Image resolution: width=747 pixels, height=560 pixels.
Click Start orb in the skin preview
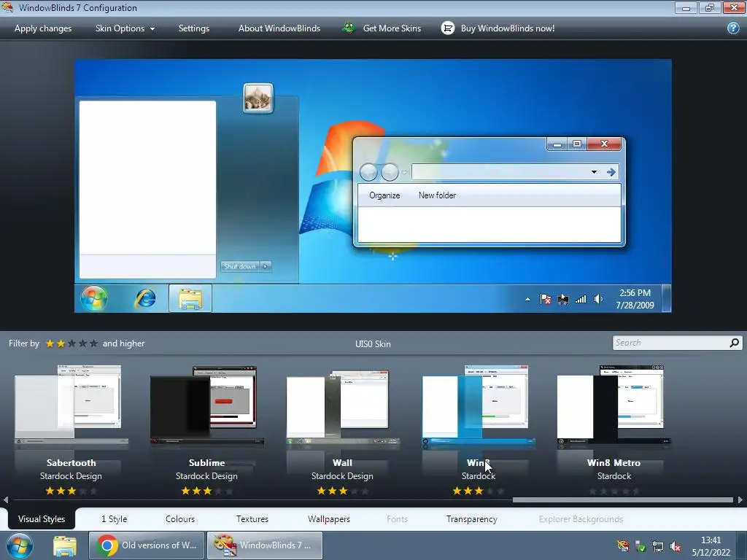(94, 298)
